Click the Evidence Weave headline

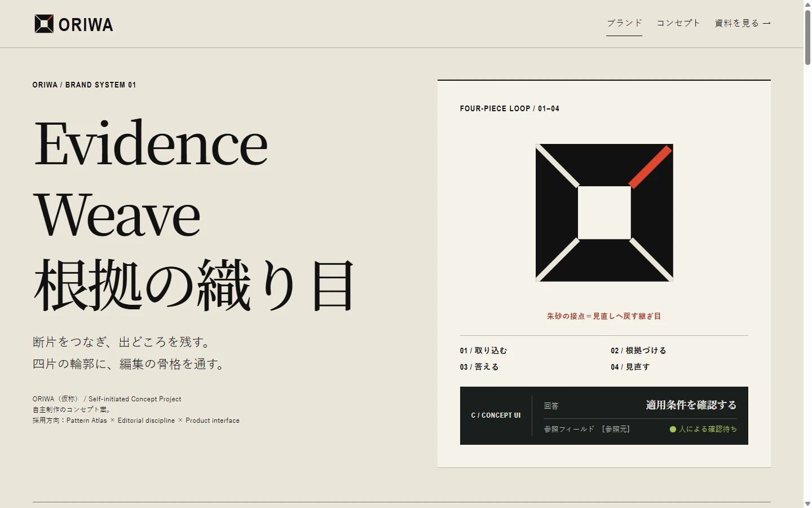pos(151,178)
